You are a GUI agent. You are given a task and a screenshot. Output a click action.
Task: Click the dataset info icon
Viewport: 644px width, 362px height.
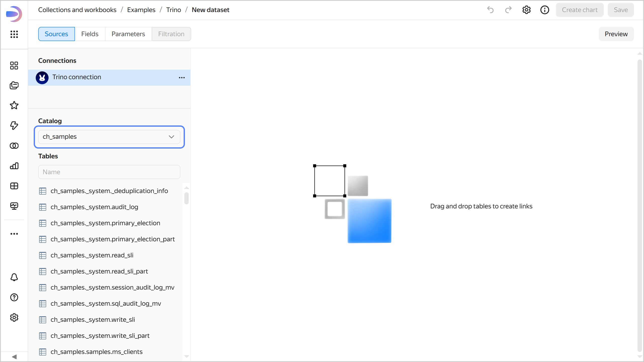pos(545,10)
